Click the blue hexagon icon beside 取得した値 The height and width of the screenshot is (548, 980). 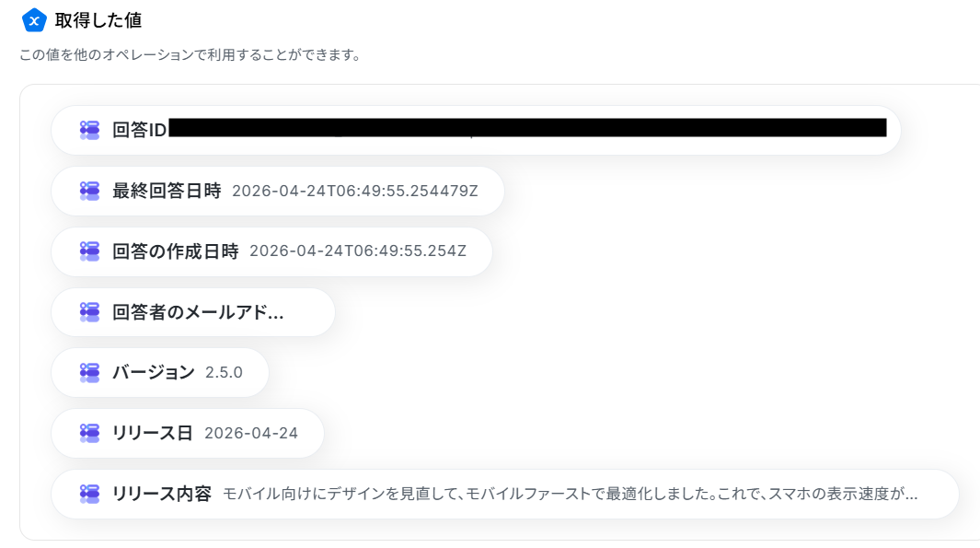34,20
